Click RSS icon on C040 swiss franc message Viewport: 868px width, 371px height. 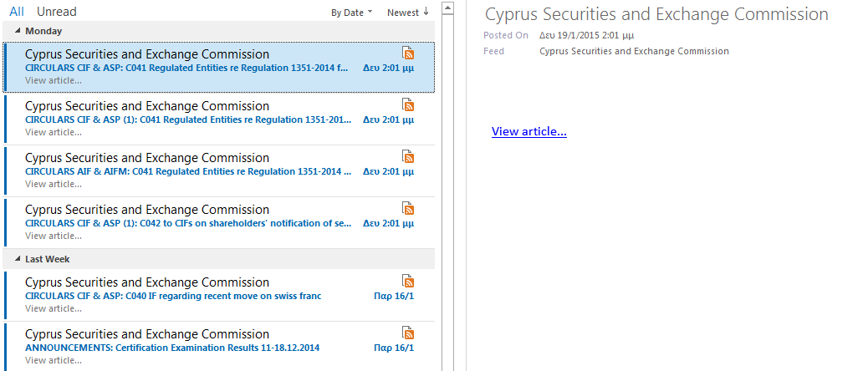[x=408, y=282]
